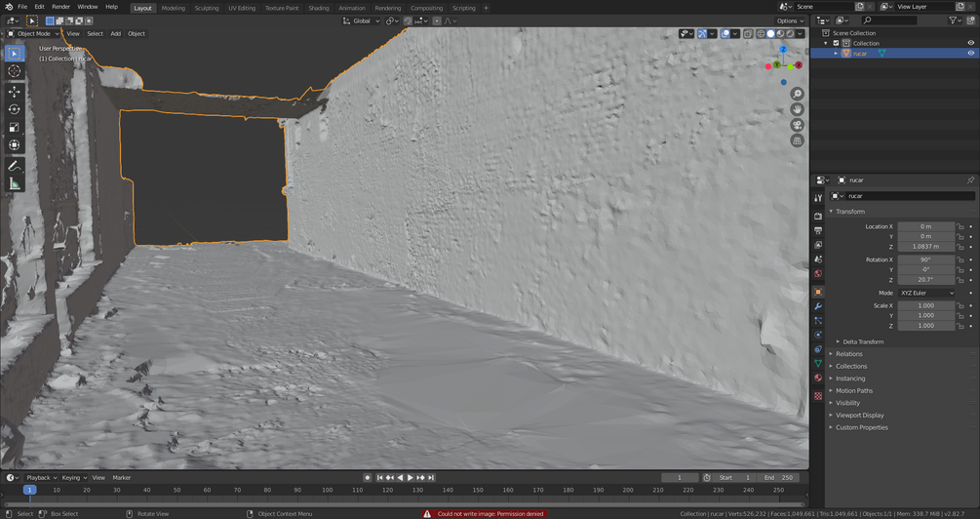
Task: Open the Object Mode dropdown
Action: tap(32, 34)
